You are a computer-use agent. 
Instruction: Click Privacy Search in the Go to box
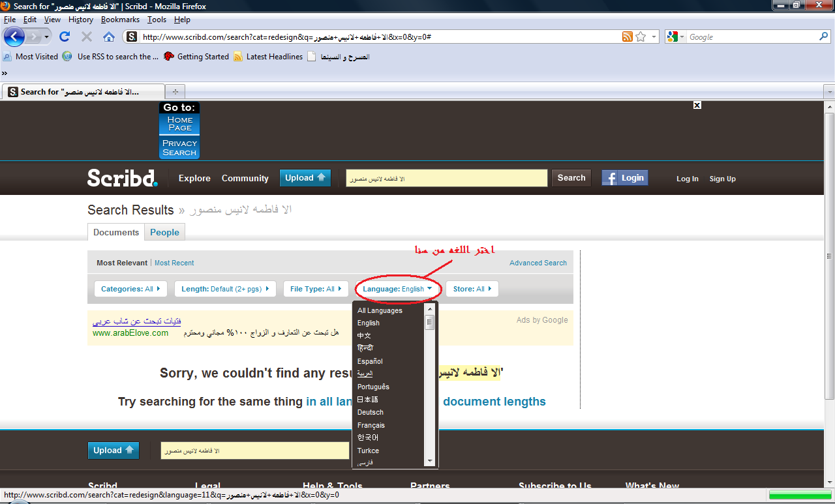point(179,147)
